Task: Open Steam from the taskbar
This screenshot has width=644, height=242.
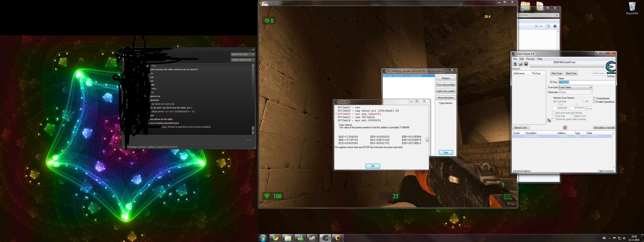Action: pyautogui.click(x=313, y=238)
